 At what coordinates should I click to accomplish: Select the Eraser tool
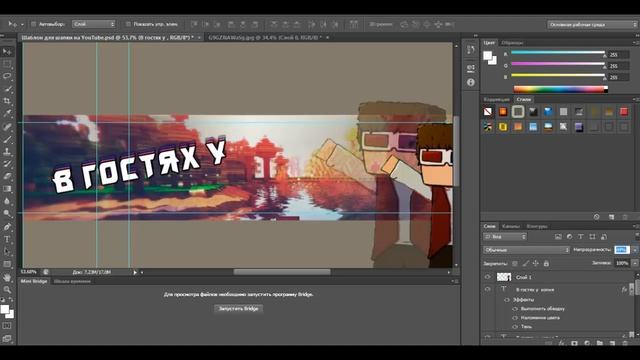tap(7, 176)
